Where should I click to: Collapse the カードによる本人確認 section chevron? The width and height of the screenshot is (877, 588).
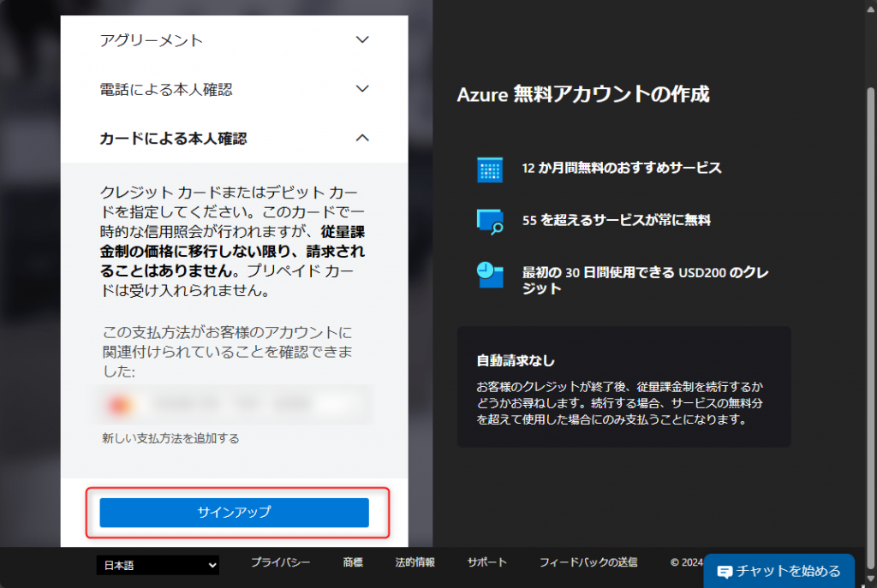click(x=362, y=138)
